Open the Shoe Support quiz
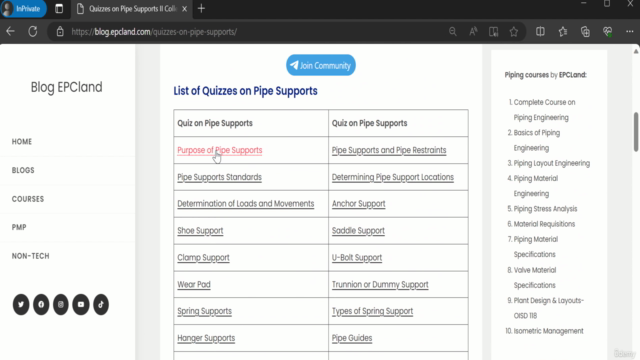640x360 pixels. click(x=200, y=231)
